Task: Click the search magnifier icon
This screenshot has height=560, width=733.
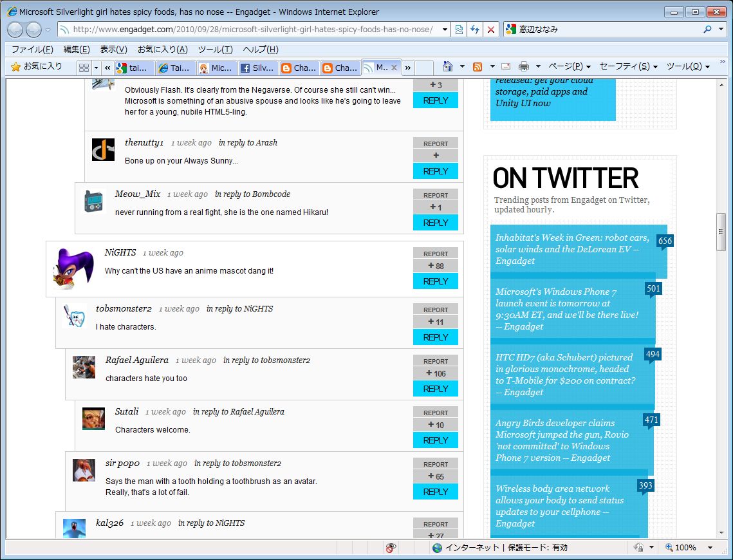Action: point(707,30)
